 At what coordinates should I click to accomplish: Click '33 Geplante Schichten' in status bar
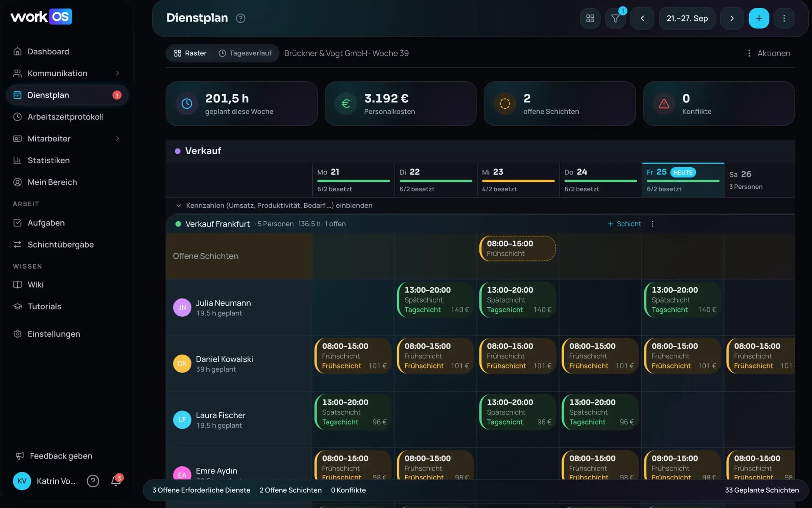tap(762, 490)
